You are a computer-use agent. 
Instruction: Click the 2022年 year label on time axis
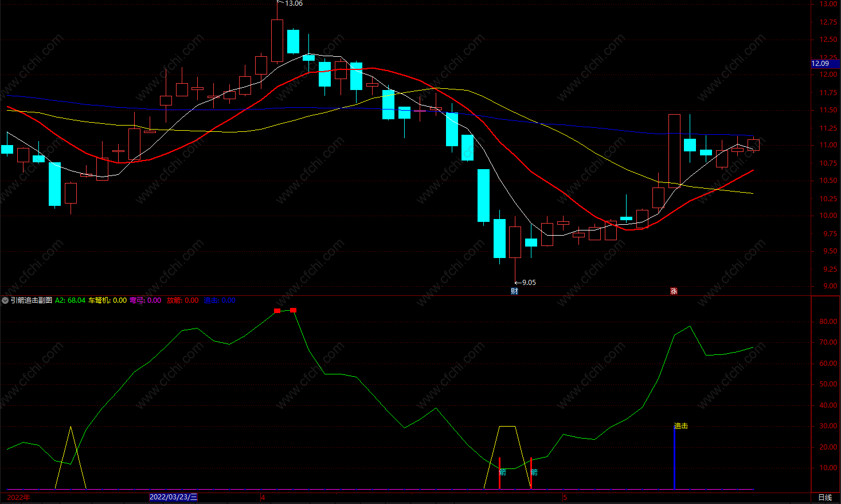pyautogui.click(x=19, y=497)
